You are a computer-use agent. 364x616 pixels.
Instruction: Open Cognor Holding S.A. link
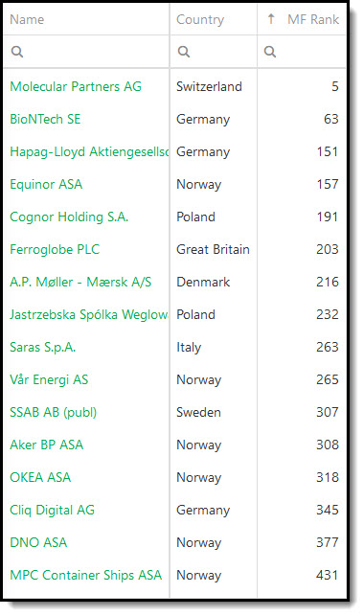pyautogui.click(x=69, y=217)
